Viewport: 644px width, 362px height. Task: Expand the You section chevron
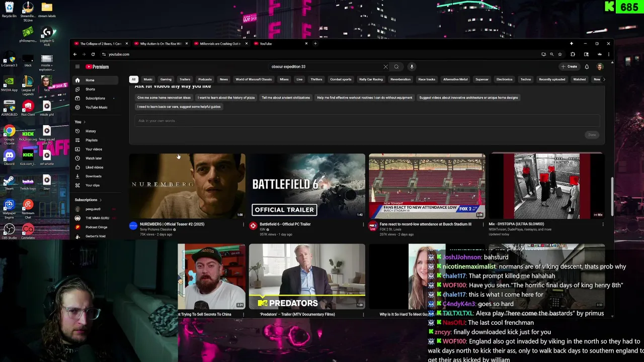(x=85, y=122)
